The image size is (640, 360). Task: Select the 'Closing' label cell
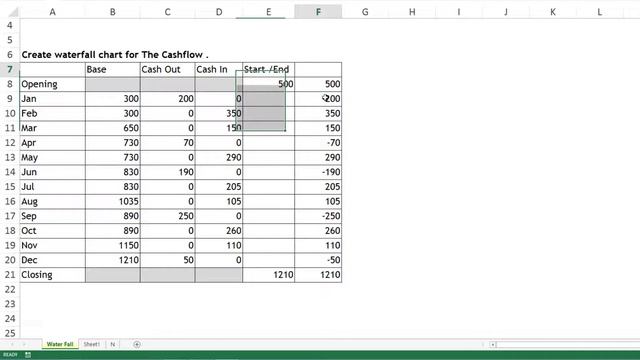coord(53,275)
